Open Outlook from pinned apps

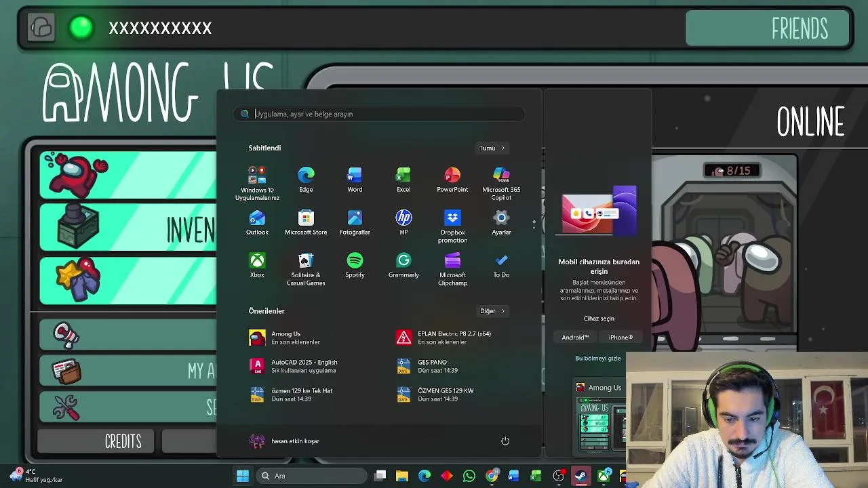[x=257, y=222]
